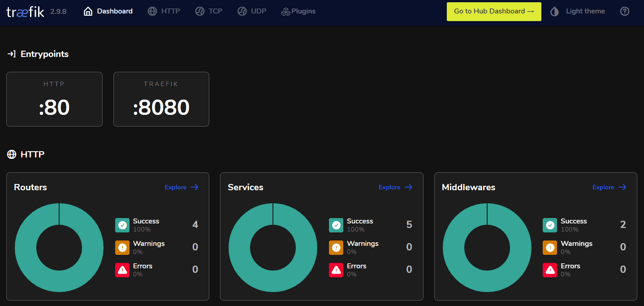Open the help question mark icon

point(625,12)
